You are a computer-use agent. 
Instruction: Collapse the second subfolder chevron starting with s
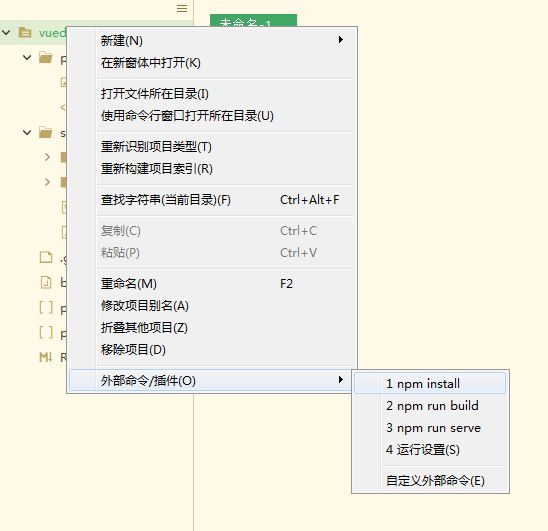click(27, 132)
